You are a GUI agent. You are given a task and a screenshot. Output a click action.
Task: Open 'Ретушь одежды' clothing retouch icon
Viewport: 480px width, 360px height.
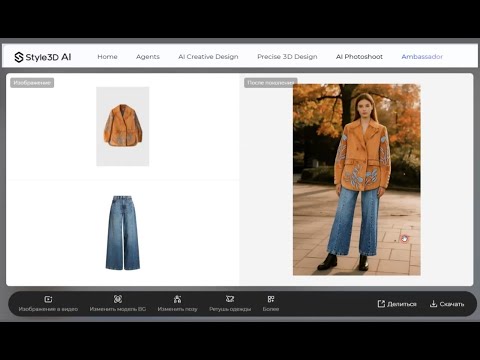(x=230, y=299)
